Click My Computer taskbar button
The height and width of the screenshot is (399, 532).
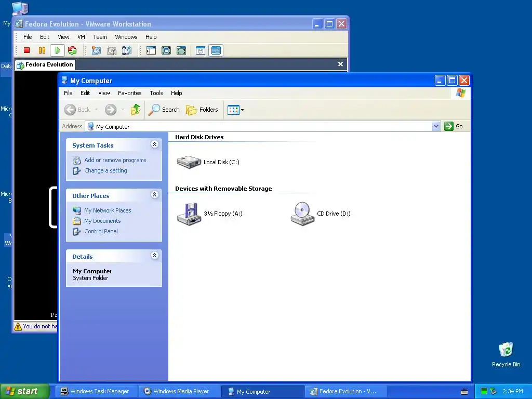pyautogui.click(x=262, y=392)
